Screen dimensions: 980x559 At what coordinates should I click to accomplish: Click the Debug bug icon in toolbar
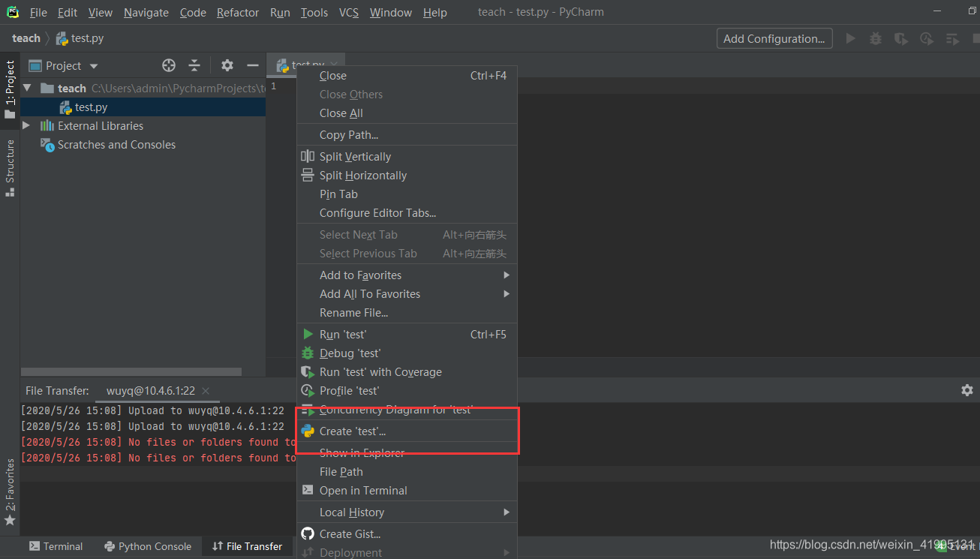tap(876, 38)
